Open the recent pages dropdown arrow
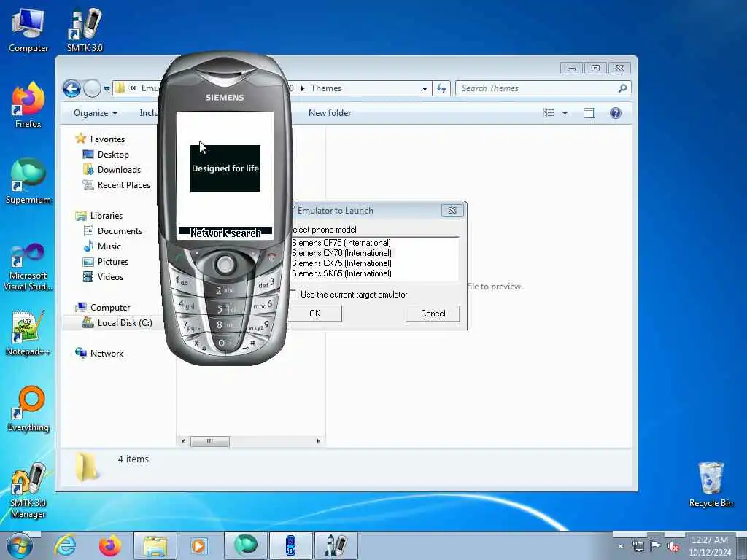747x560 pixels. [107, 88]
